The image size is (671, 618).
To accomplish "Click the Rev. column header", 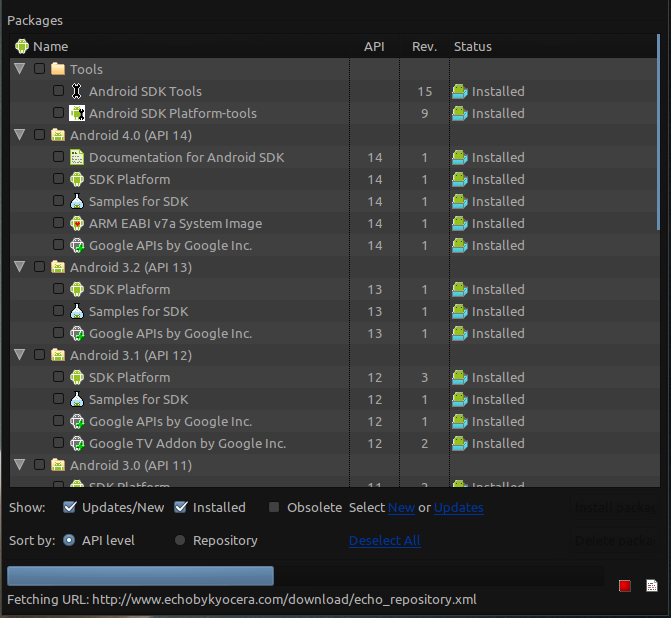I will pos(425,46).
